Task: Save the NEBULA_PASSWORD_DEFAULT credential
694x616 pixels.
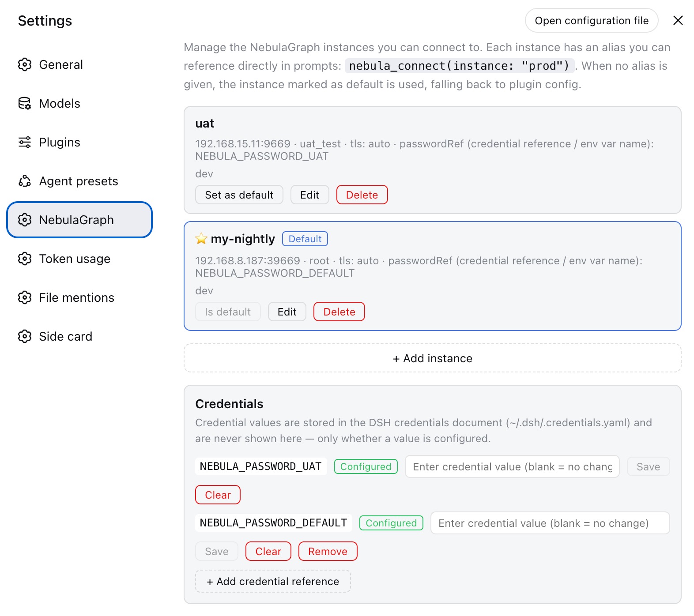Action: 217,551
